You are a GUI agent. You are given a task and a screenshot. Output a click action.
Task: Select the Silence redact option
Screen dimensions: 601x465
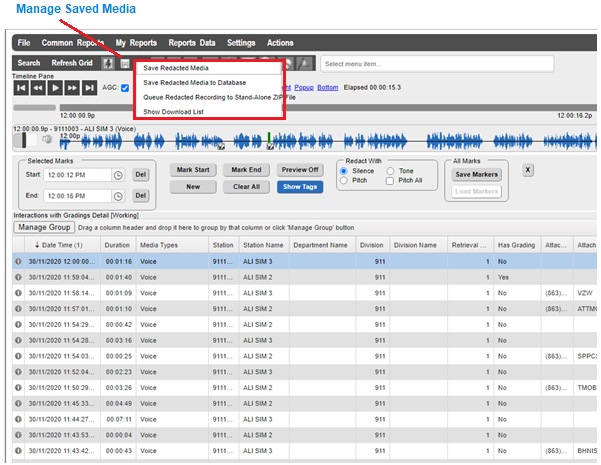click(x=343, y=171)
